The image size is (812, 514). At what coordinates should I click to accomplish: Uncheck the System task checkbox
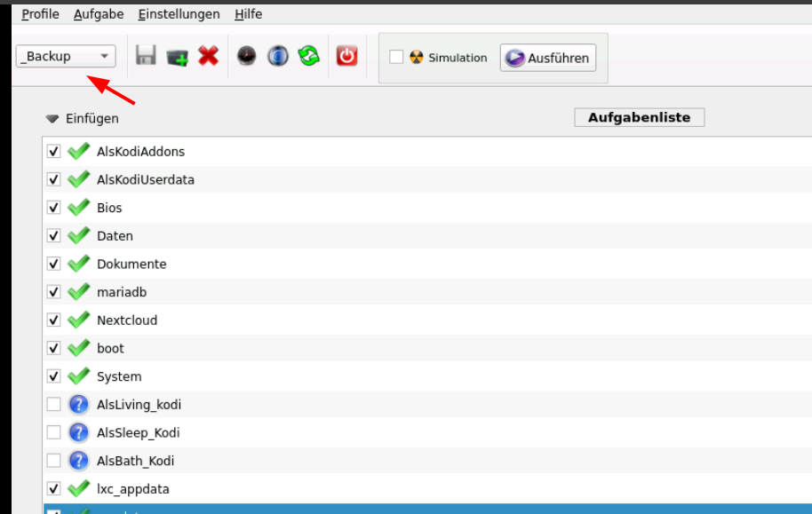pyautogui.click(x=54, y=376)
